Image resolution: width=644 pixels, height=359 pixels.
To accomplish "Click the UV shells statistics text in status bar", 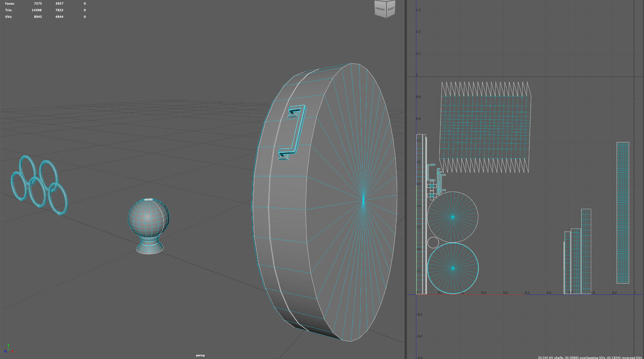I will point(589,357).
